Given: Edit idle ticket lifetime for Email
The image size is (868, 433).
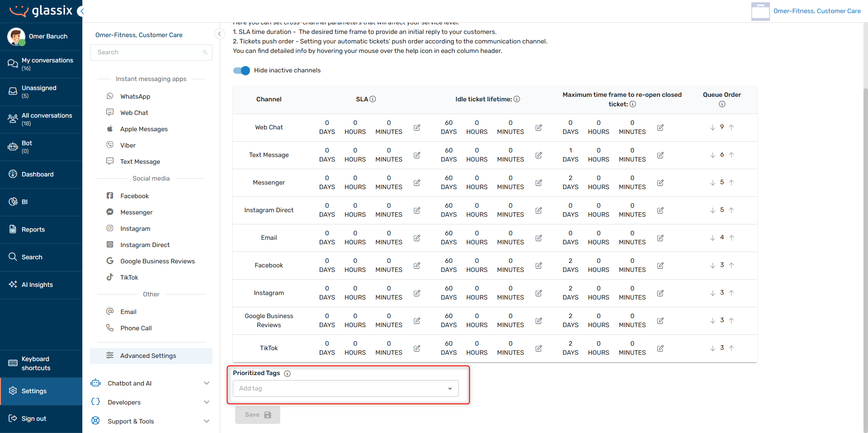Looking at the screenshot, I should tap(538, 238).
